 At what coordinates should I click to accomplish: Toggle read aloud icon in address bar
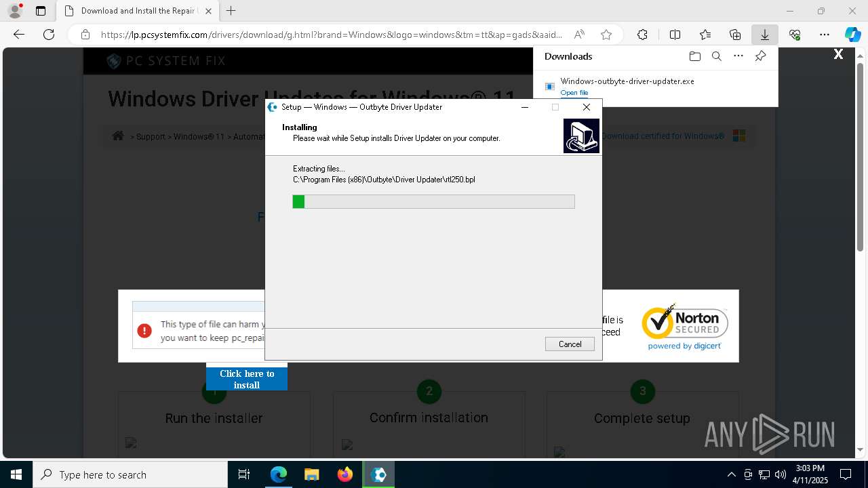(x=579, y=35)
